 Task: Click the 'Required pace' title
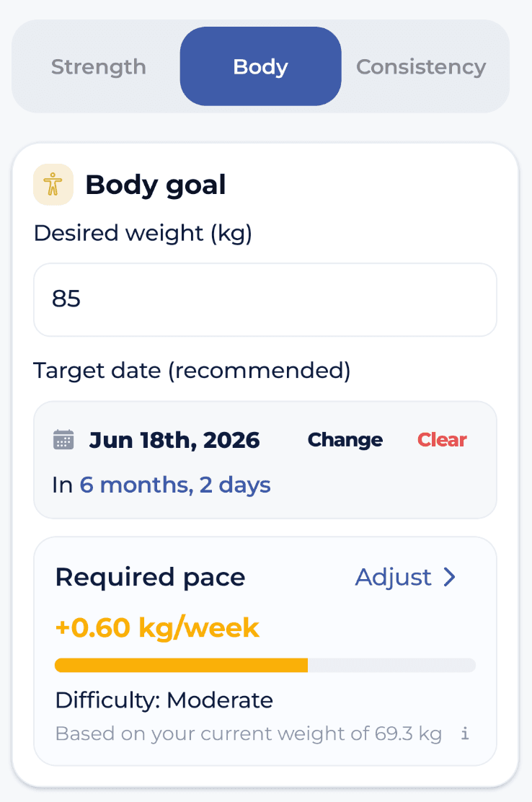[x=150, y=577]
